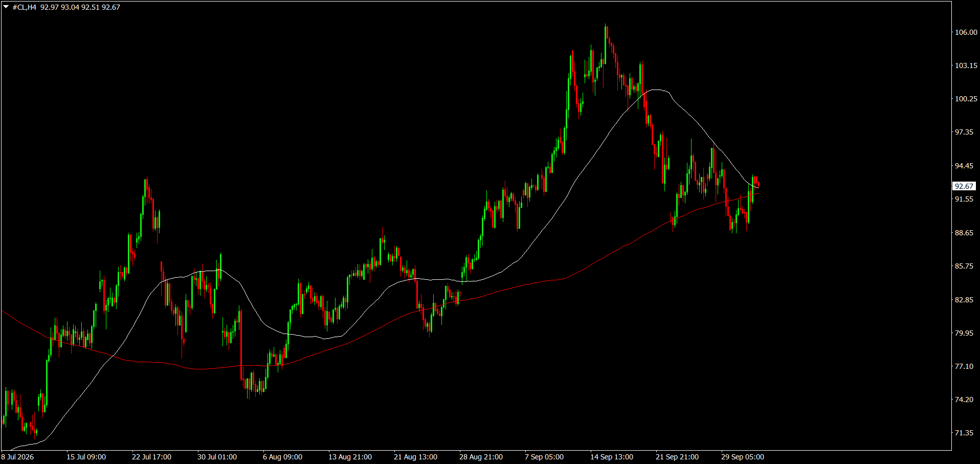Click the 21 Aug 13:00 time label
This screenshot has width=980, height=464.
click(416, 457)
